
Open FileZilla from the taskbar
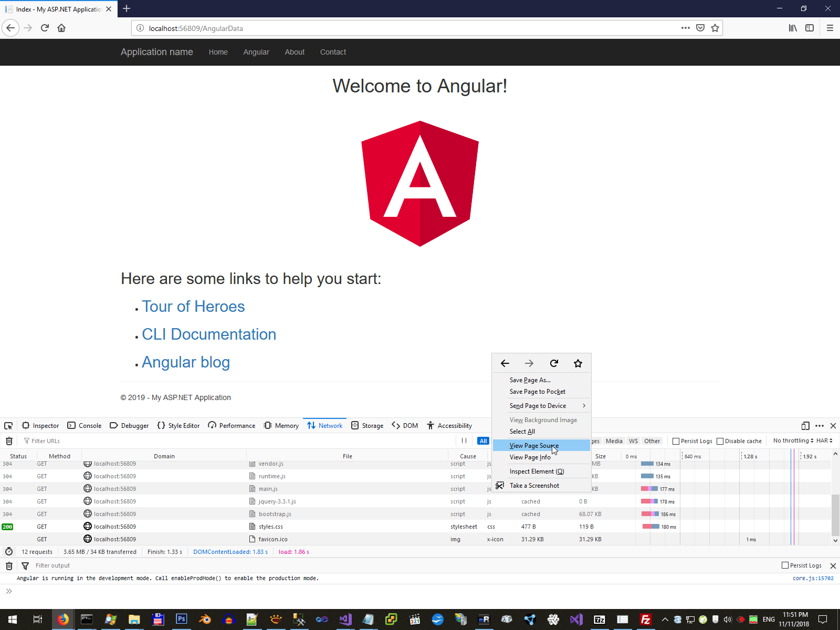[x=646, y=619]
